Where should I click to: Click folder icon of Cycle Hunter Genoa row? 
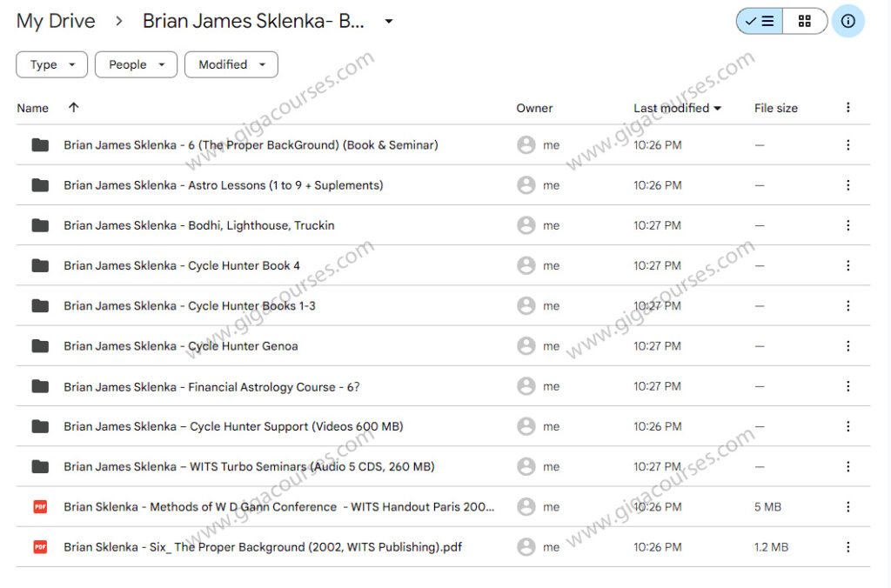(x=40, y=346)
